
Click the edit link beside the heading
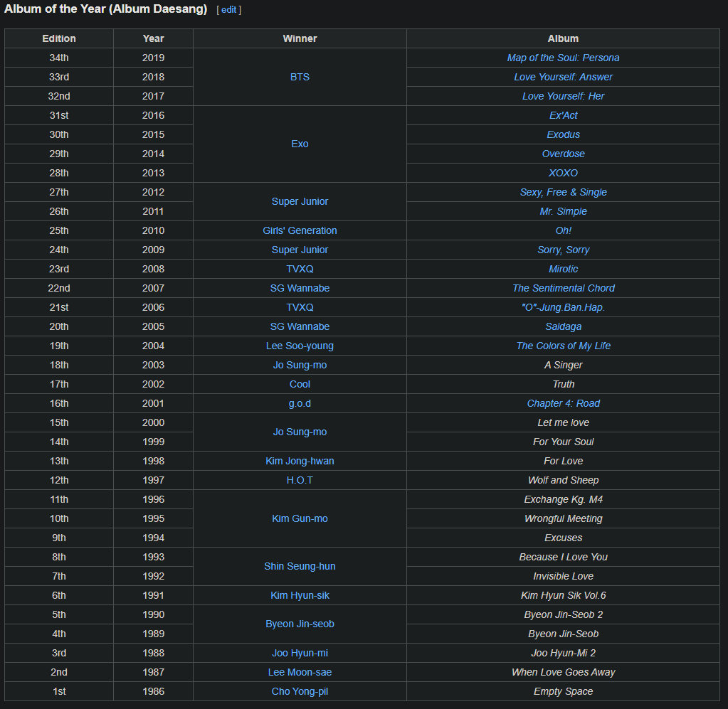228,10
